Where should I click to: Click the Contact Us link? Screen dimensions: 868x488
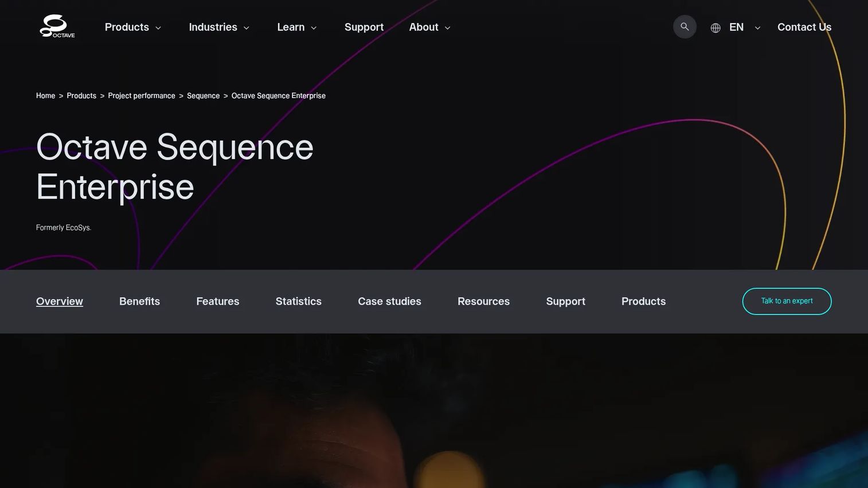(804, 27)
